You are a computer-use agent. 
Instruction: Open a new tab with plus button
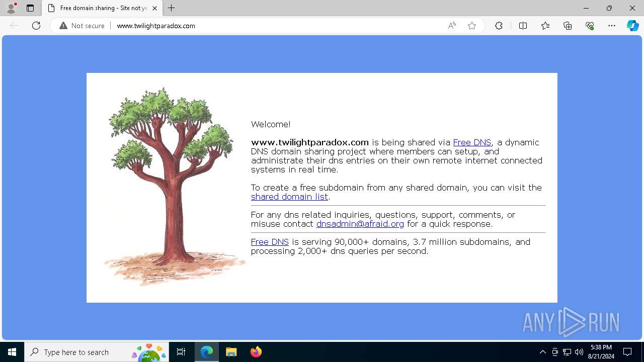point(172,8)
